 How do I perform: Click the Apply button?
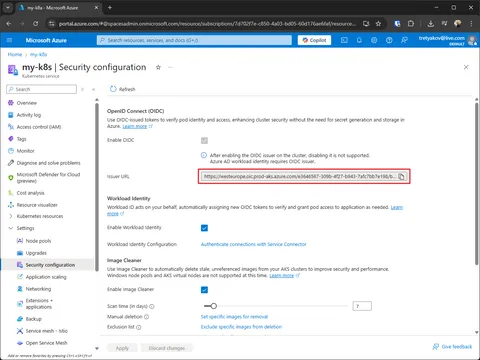point(122,348)
